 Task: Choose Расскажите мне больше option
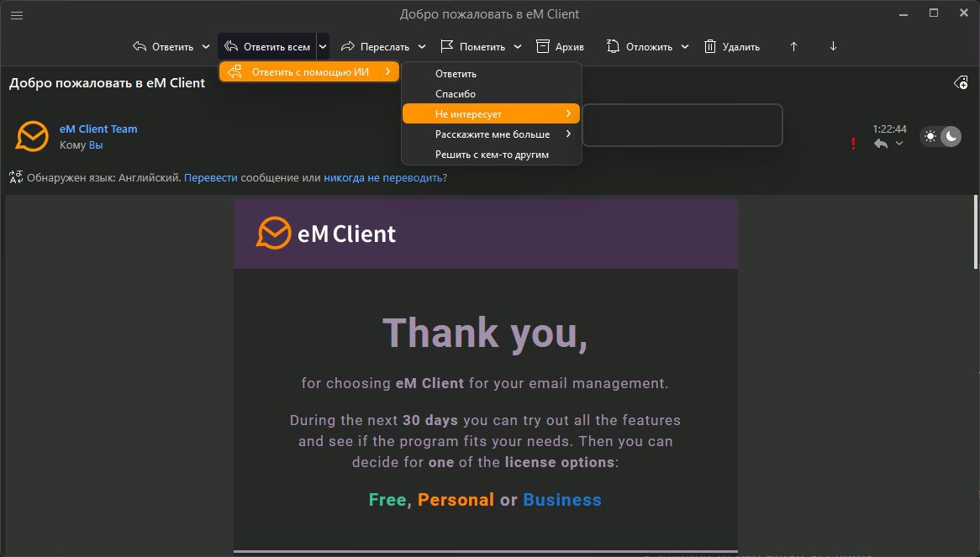point(491,134)
